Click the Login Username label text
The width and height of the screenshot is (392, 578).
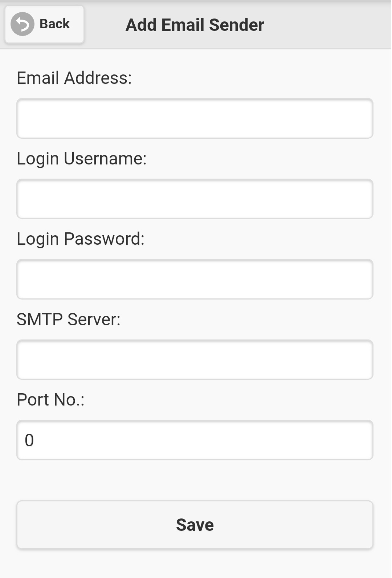point(82,159)
